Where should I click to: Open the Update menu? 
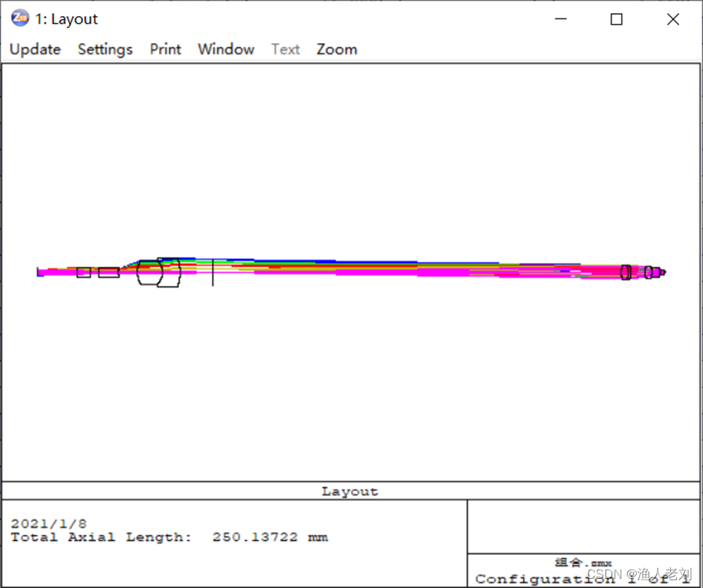35,49
